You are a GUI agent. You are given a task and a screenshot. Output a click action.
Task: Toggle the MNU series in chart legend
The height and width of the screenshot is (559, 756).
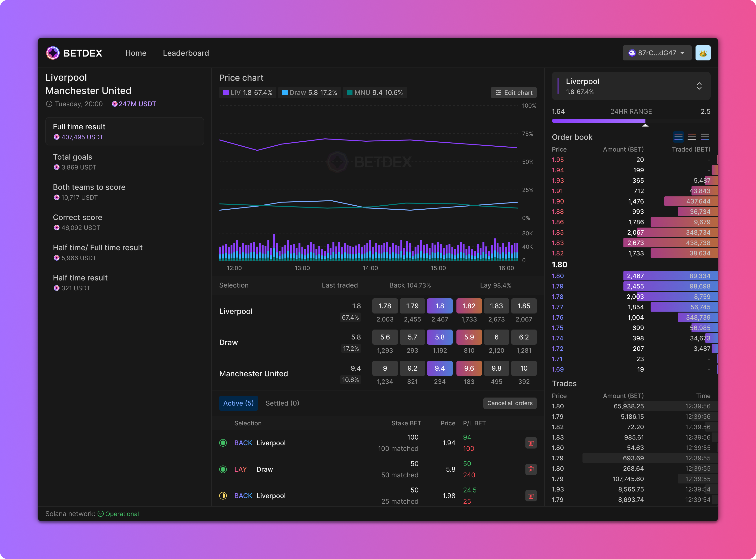click(375, 93)
